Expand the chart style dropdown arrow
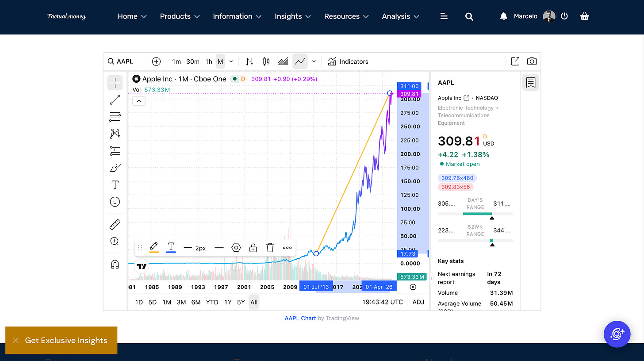Image resolution: width=644 pixels, height=361 pixels. coord(314,61)
